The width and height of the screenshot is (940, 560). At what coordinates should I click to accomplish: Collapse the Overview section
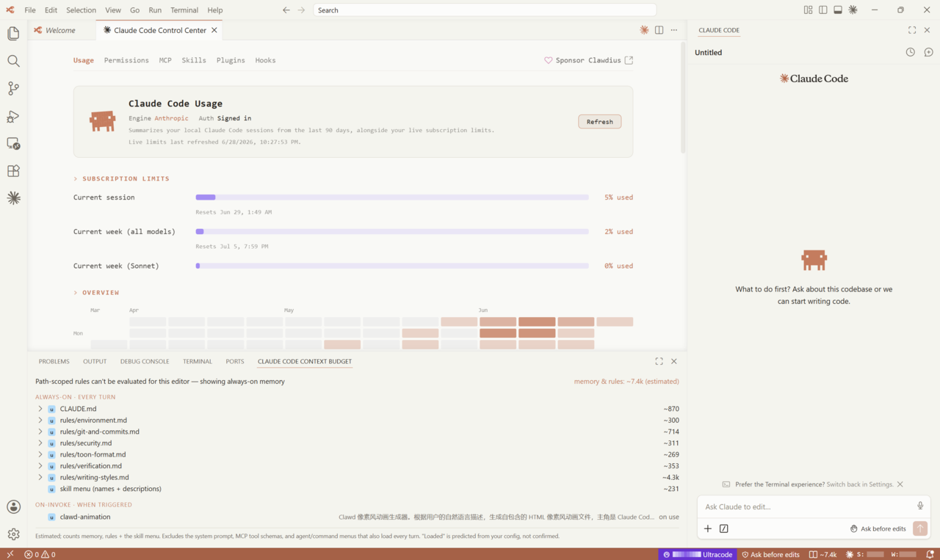pos(96,292)
